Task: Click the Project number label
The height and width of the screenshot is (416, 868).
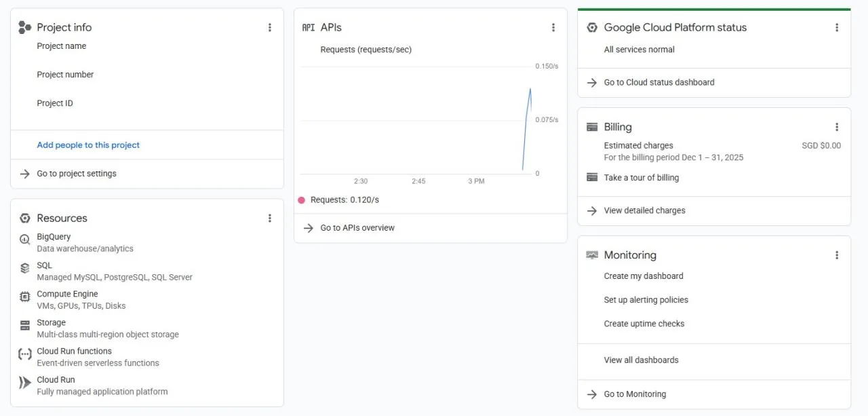Action: 65,75
